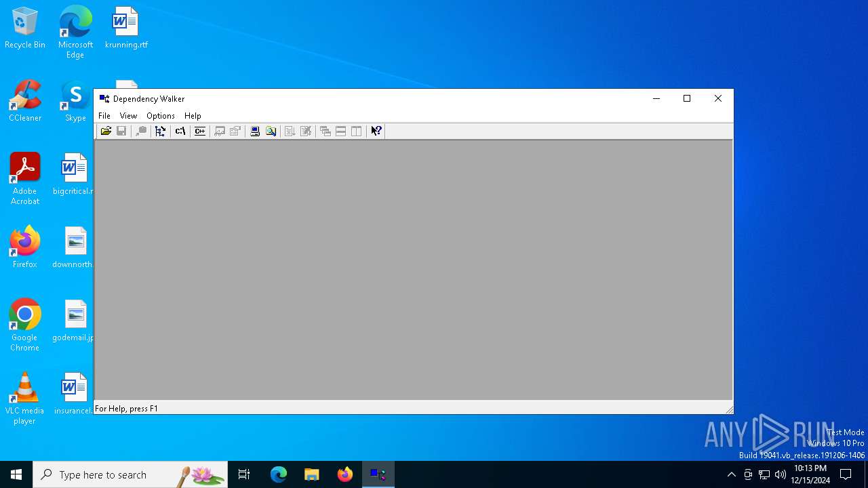868x488 pixels.
Task: Click the volume speaker tray icon
Action: pos(781,474)
